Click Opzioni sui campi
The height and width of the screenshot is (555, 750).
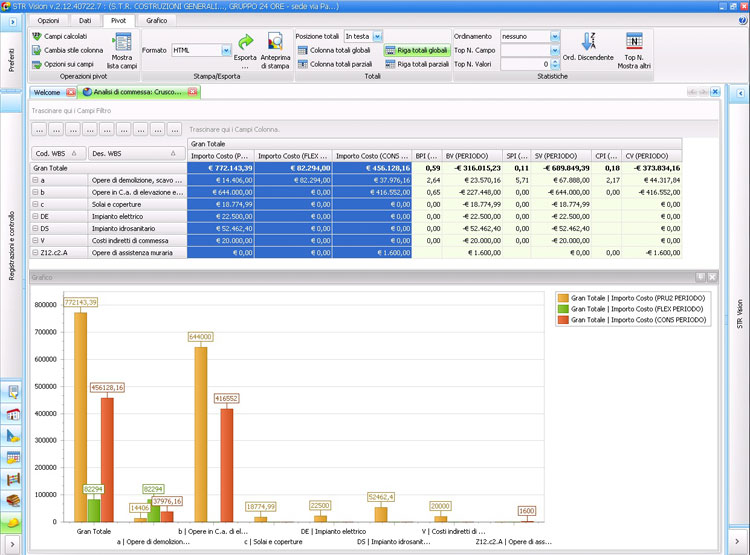[x=37, y=64]
